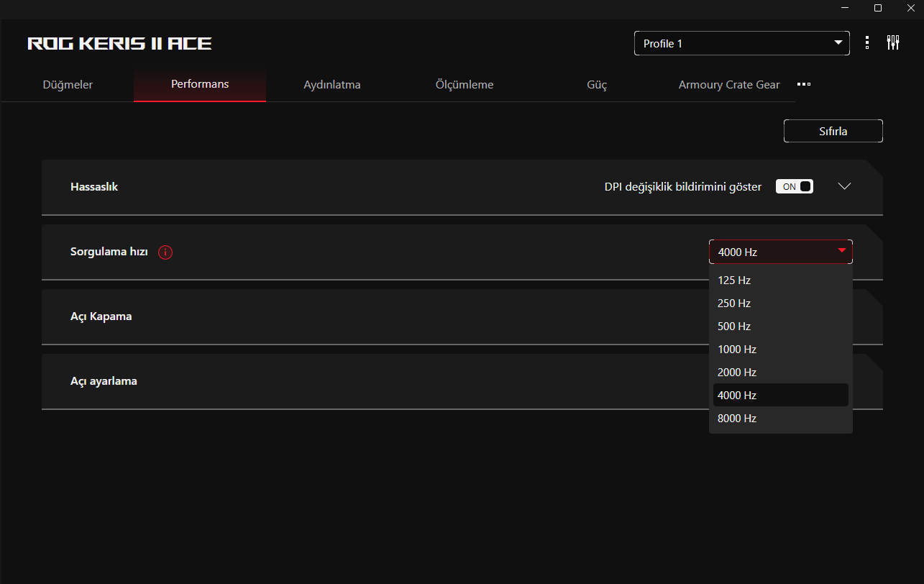
Task: Go to the Aydınlatma tab
Action: pos(332,85)
